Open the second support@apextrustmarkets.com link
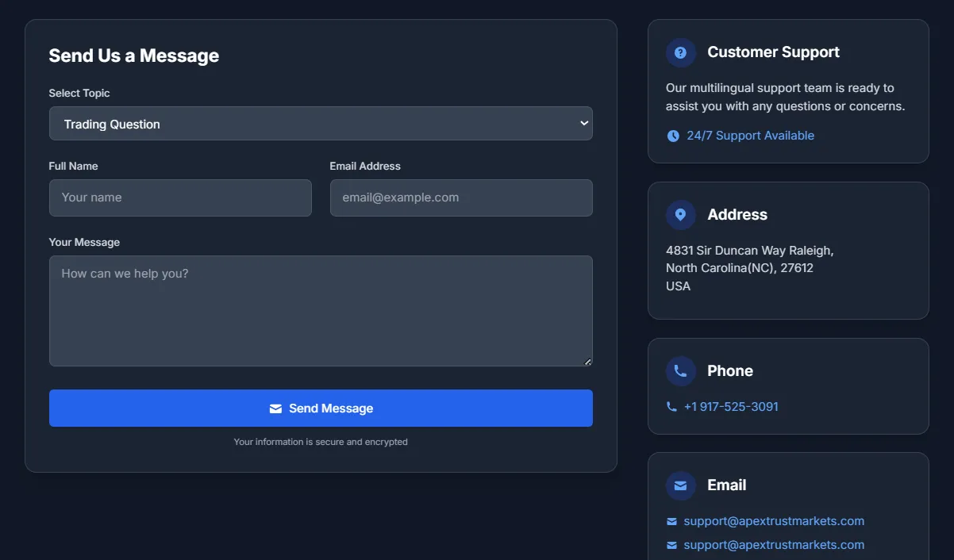This screenshot has width=954, height=560. click(774, 545)
